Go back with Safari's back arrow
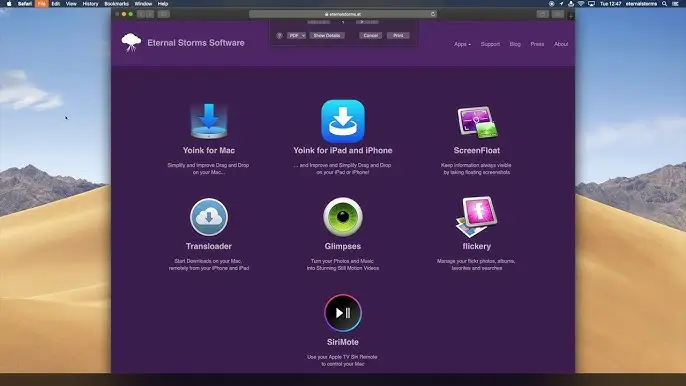The image size is (686, 386). click(x=141, y=14)
